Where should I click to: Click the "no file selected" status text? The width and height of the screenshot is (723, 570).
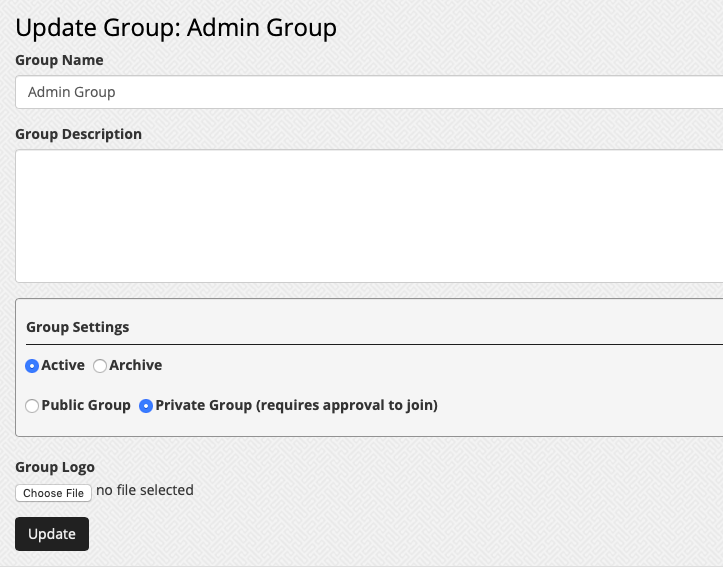145,490
